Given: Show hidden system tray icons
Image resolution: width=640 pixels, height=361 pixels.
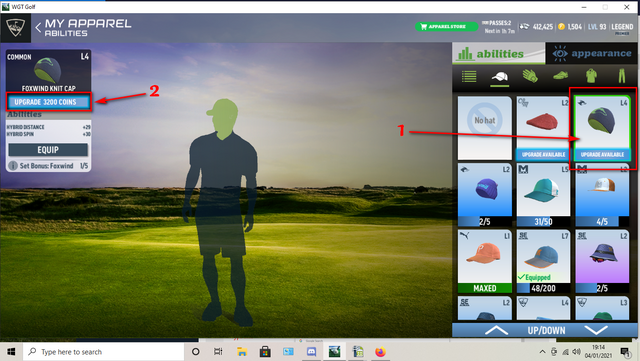Looking at the screenshot, I should (542, 352).
